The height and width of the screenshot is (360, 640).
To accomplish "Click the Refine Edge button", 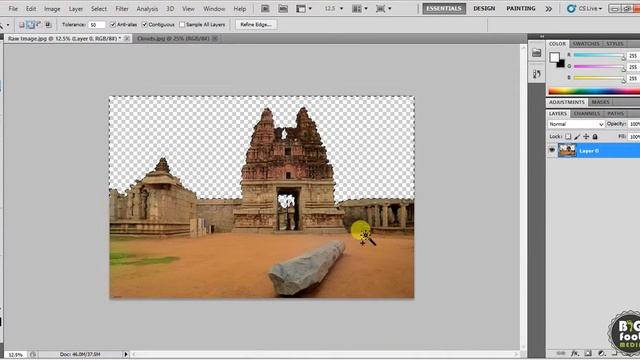I will 256,25.
